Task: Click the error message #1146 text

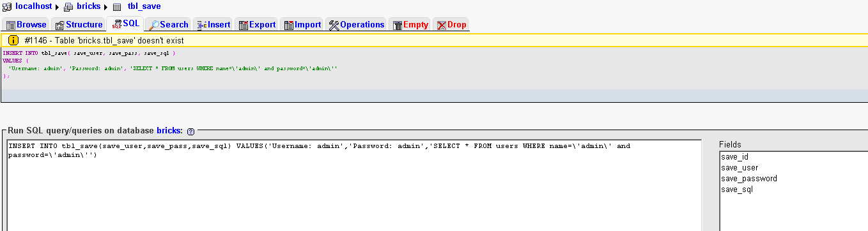Action: tap(104, 40)
